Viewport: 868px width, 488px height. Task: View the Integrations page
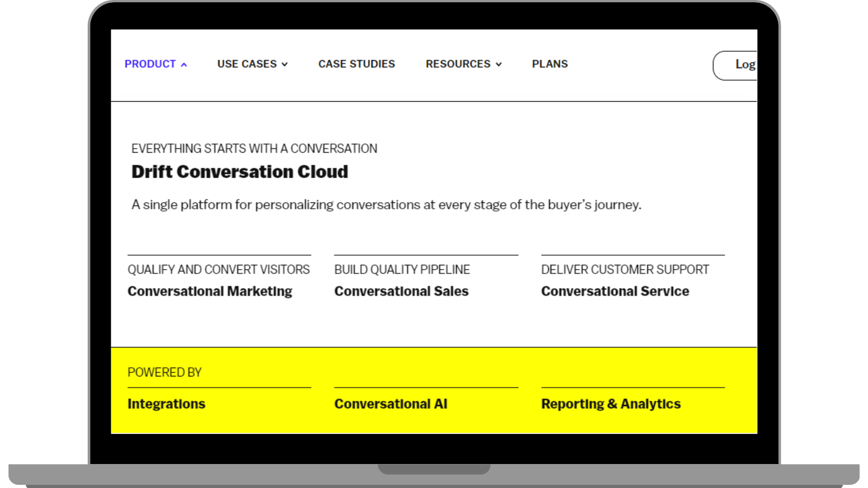166,404
